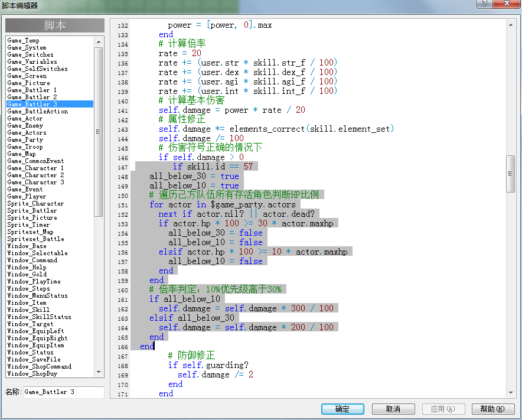Screen dimensions: 522x420
Task: Select Game_SelfSwitches script
Action: (x=50, y=69)
